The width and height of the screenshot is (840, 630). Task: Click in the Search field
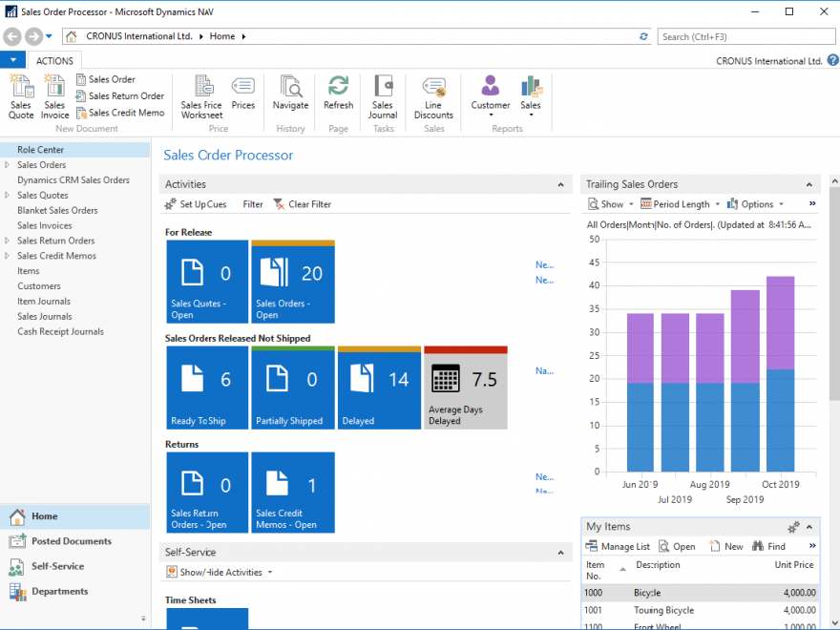pos(746,36)
